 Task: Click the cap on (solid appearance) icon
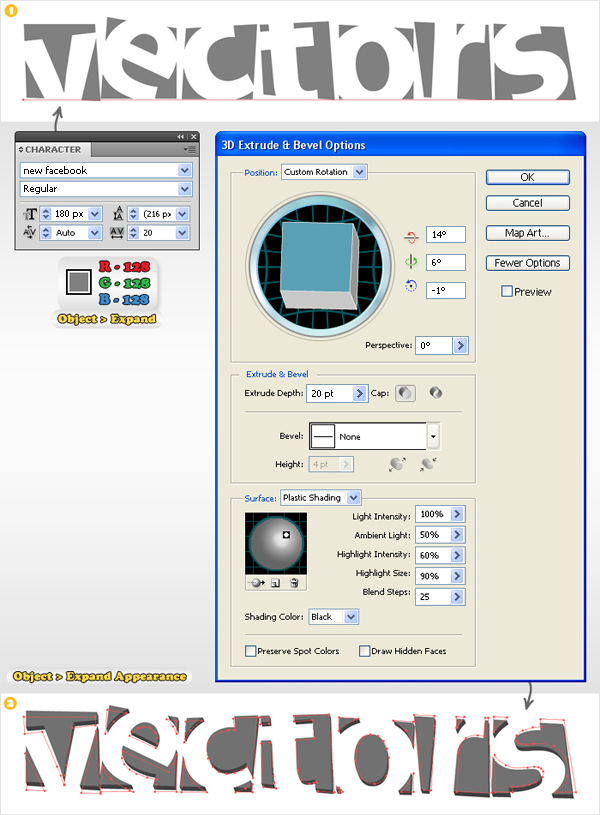405,394
